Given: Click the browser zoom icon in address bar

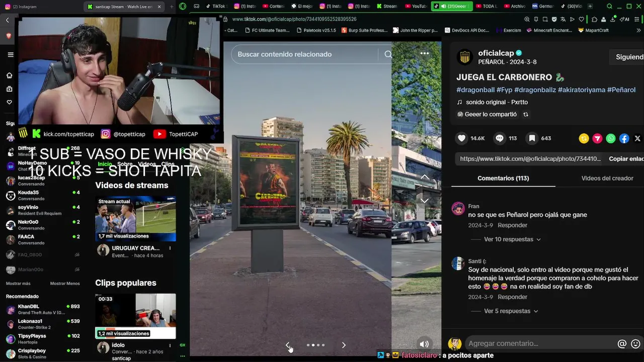Looking at the screenshot, I should [x=527, y=19].
